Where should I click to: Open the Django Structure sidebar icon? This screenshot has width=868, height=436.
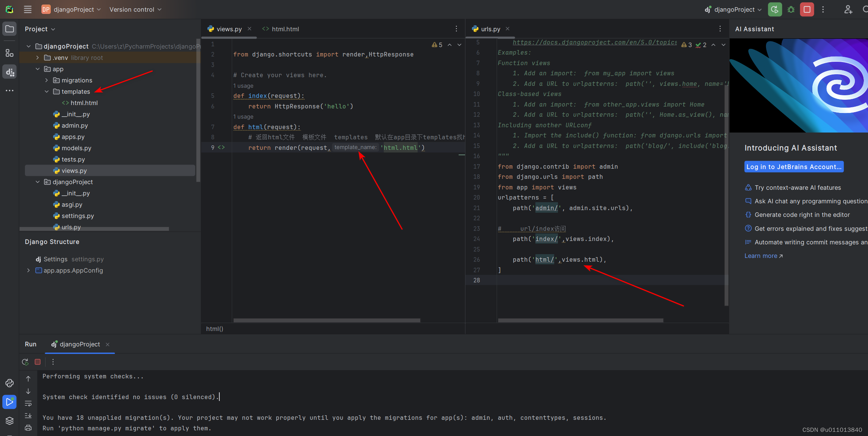[9, 72]
